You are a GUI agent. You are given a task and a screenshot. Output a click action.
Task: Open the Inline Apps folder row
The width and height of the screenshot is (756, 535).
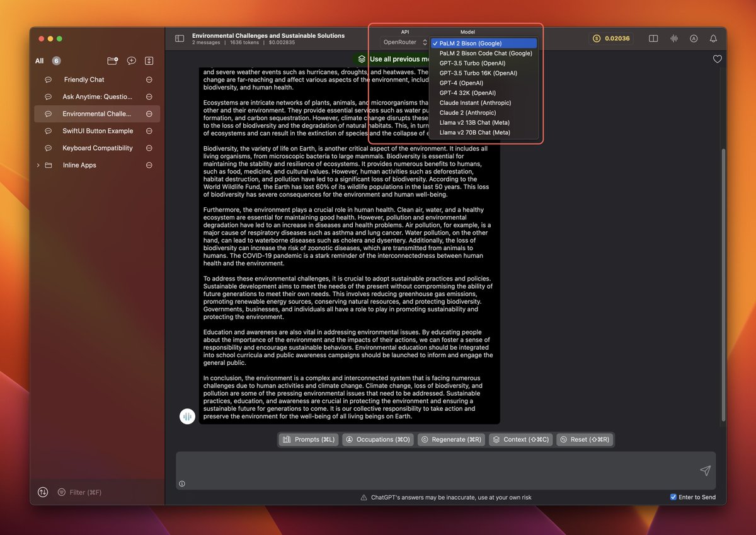[97, 165]
